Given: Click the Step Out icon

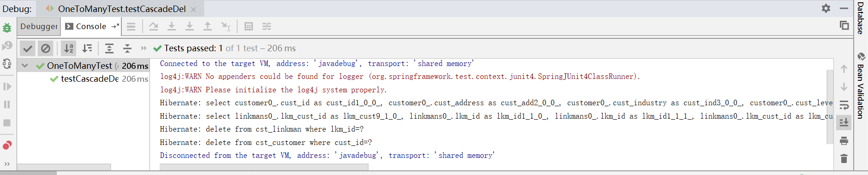Looking at the screenshot, I should pyautogui.click(x=208, y=26).
